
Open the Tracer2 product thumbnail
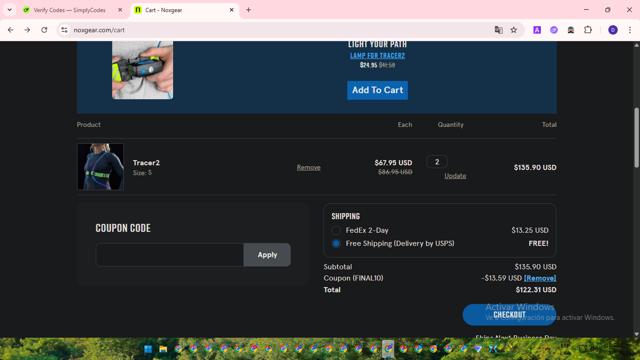100,167
